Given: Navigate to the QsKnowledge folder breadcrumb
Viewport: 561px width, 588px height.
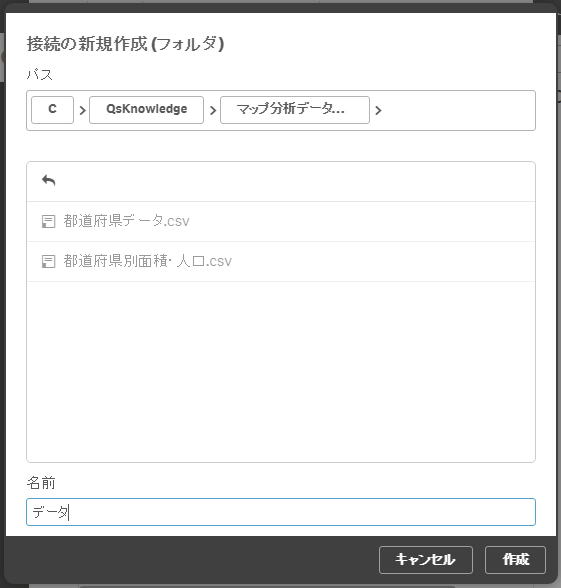Looking at the screenshot, I should coord(146,110).
